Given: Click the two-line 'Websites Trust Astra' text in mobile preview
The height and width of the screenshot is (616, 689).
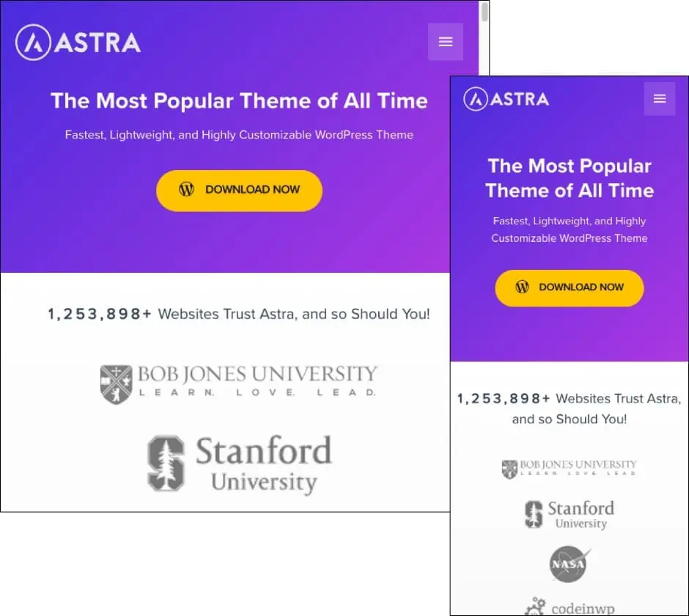Looking at the screenshot, I should pos(569,408).
